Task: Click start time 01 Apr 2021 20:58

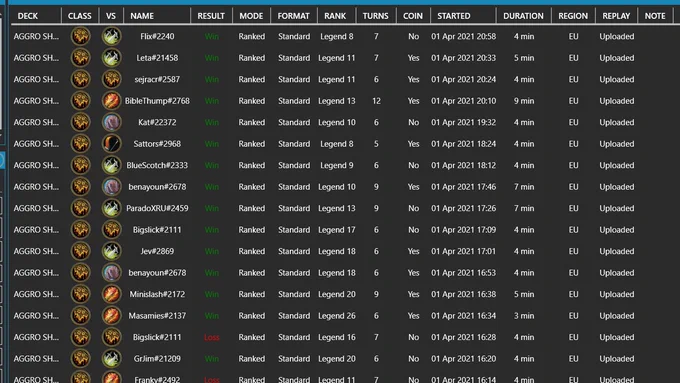Action: 463,36
